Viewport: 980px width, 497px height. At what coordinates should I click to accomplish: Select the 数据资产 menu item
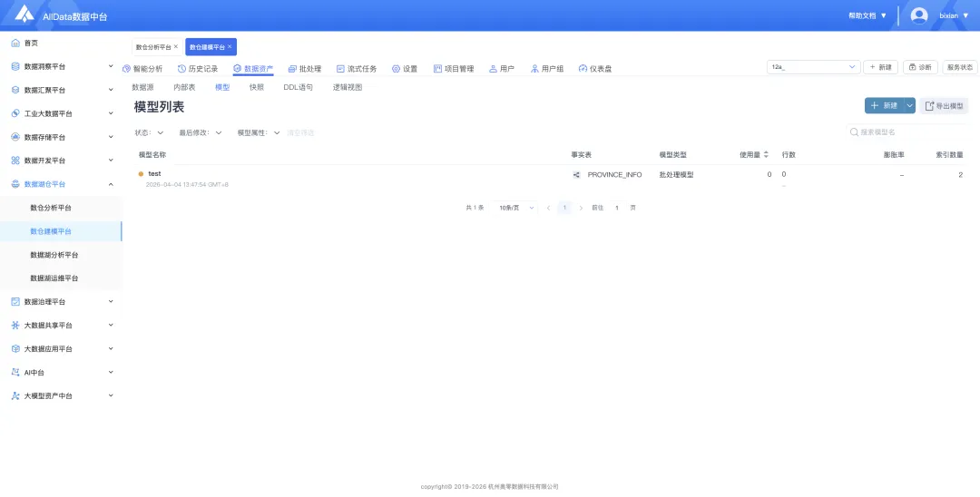click(x=253, y=69)
